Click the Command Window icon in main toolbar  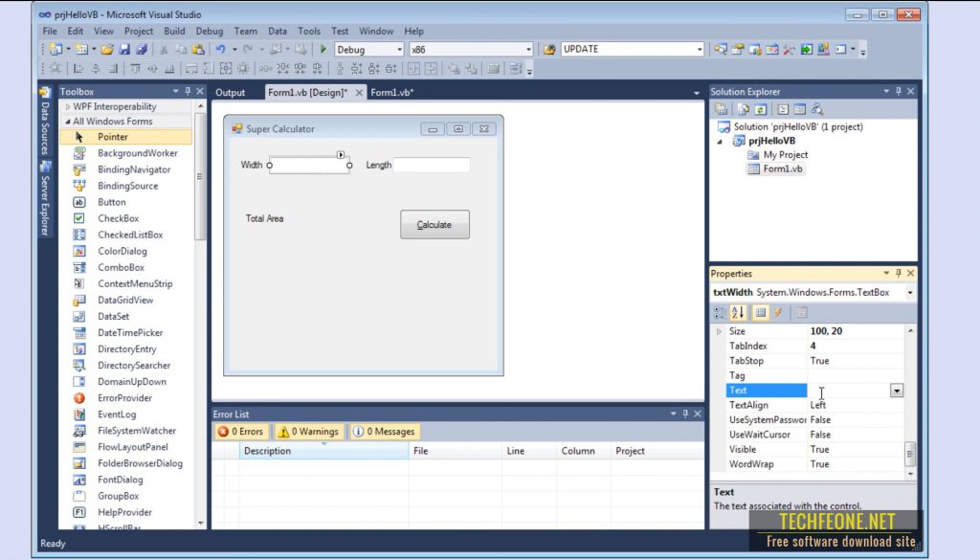840,50
